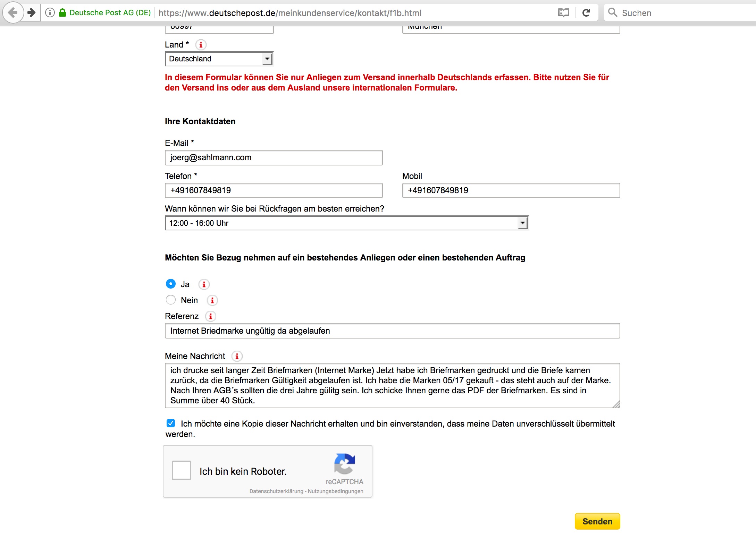Select the Ja radio button
The image size is (756, 548).
click(x=171, y=284)
